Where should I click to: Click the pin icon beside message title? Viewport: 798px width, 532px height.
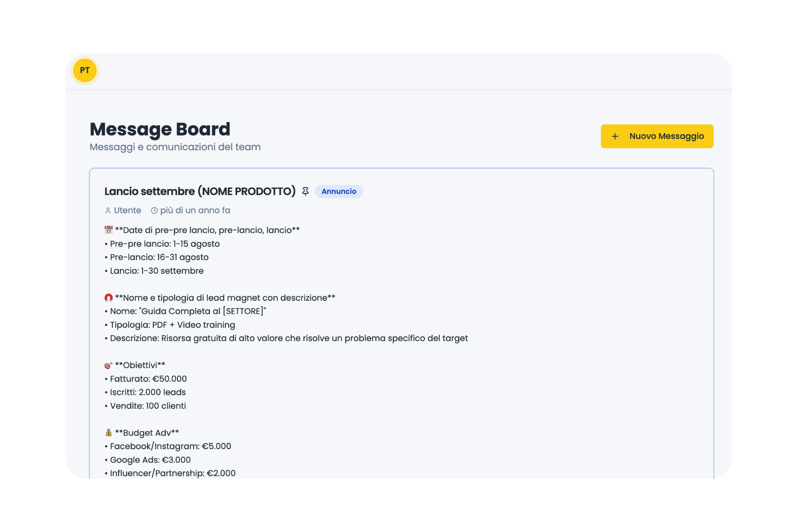point(305,191)
